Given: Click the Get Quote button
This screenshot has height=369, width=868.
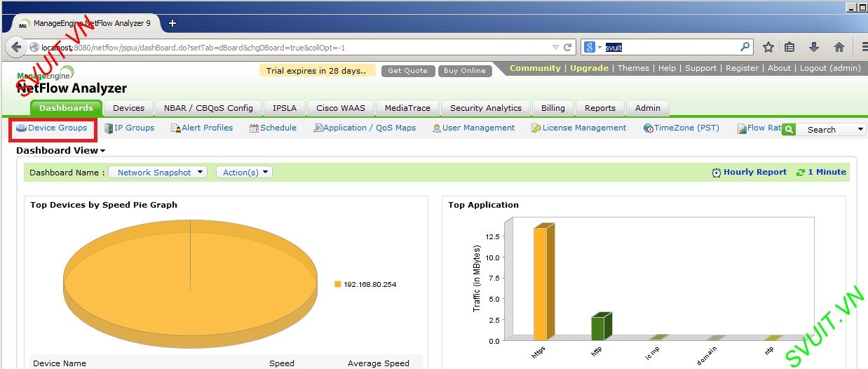Looking at the screenshot, I should tap(407, 71).
